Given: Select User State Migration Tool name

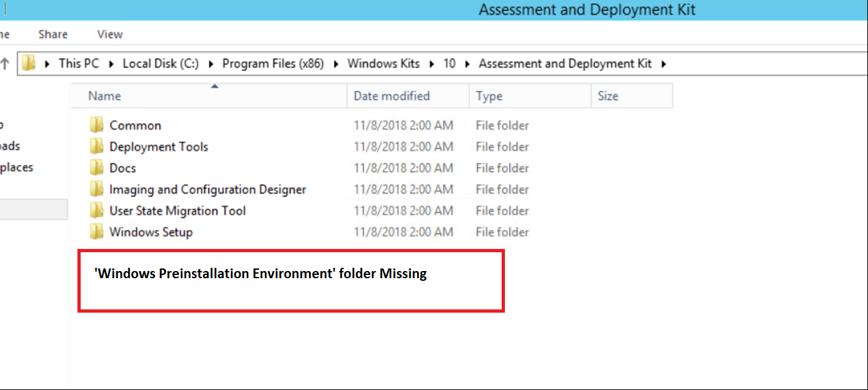Looking at the screenshot, I should (x=178, y=211).
